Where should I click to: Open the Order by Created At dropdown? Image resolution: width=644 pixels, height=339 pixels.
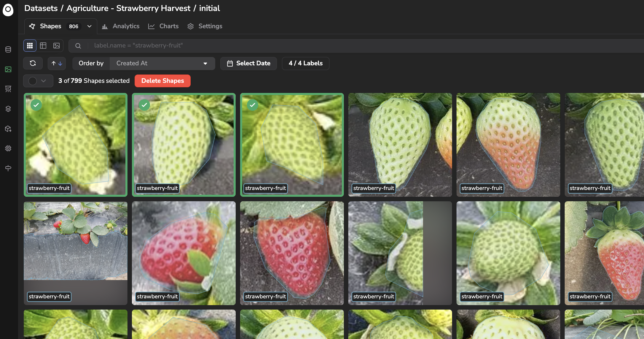[x=162, y=64]
